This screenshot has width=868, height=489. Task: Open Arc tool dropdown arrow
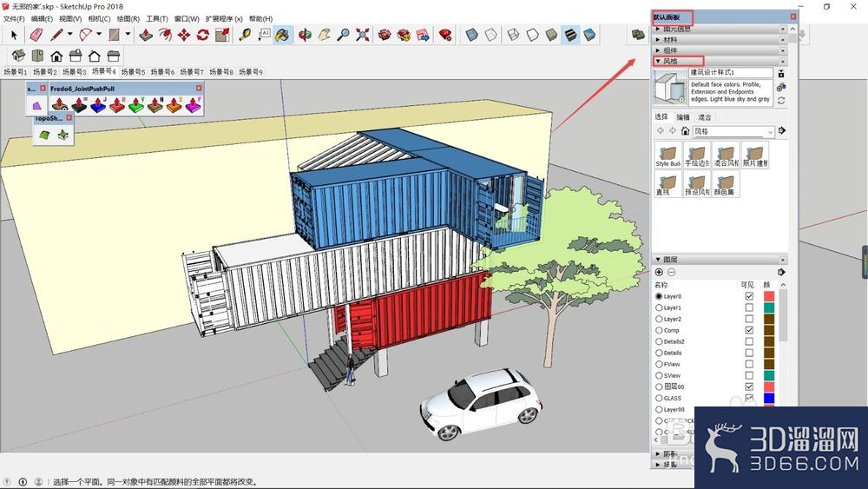tap(99, 35)
